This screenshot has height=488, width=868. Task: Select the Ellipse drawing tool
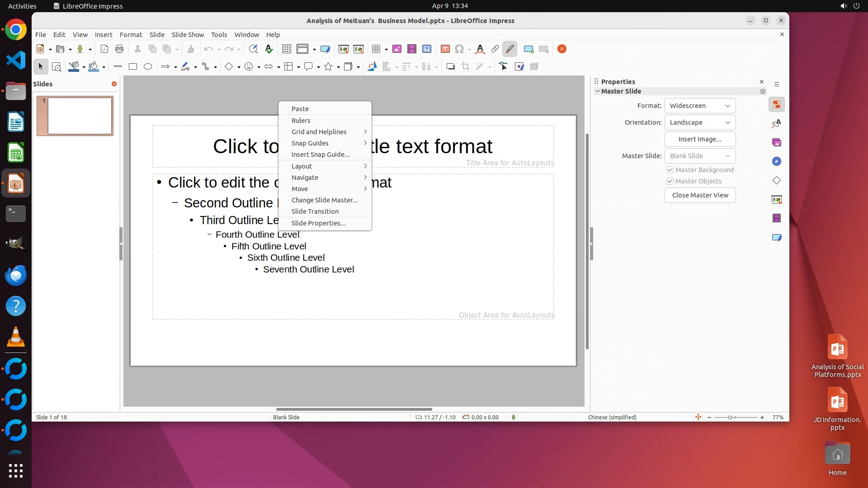coord(148,67)
